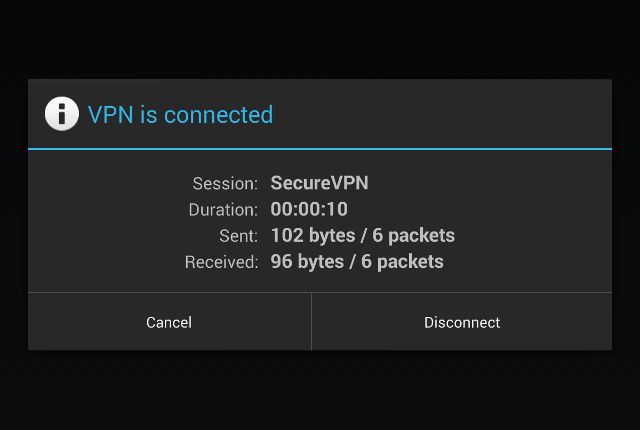This screenshot has width=640, height=430.
Task: Click the "VPN is connected" title
Action: click(180, 115)
